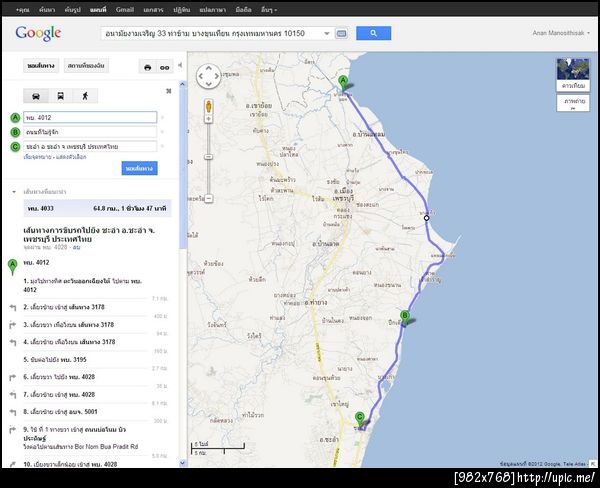Collapse the left panel arrow
The height and width of the screenshot is (488, 600).
(x=180, y=65)
